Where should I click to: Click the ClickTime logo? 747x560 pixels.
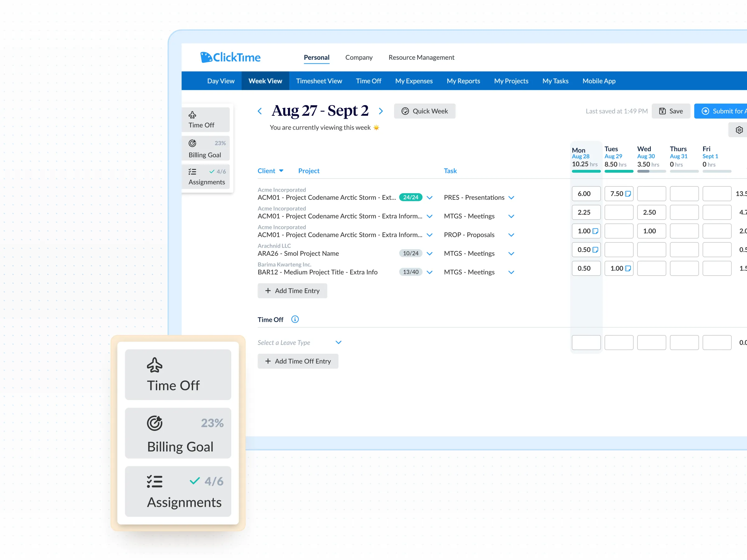(230, 57)
